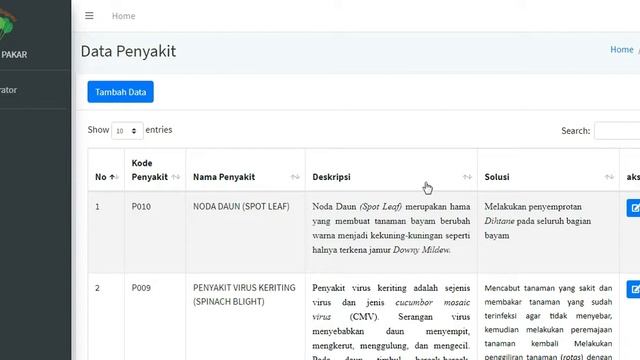
Task: Click the Penyakit virus keriting description text
Action: (x=391, y=322)
